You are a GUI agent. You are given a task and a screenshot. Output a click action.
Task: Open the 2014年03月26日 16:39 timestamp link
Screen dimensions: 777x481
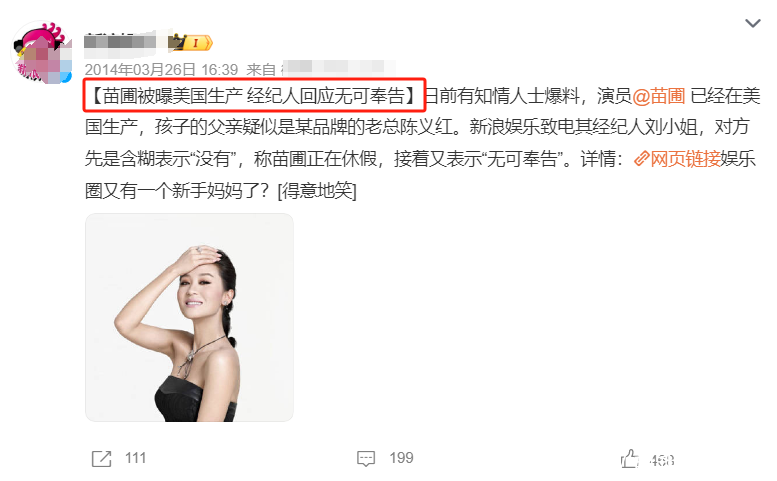pyautogui.click(x=162, y=70)
